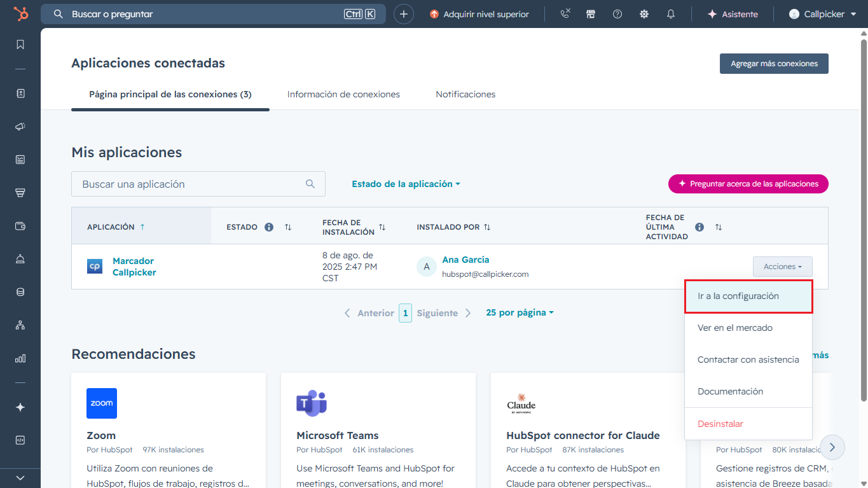Open the marketplace store icon
The image size is (868, 488).
591,14
